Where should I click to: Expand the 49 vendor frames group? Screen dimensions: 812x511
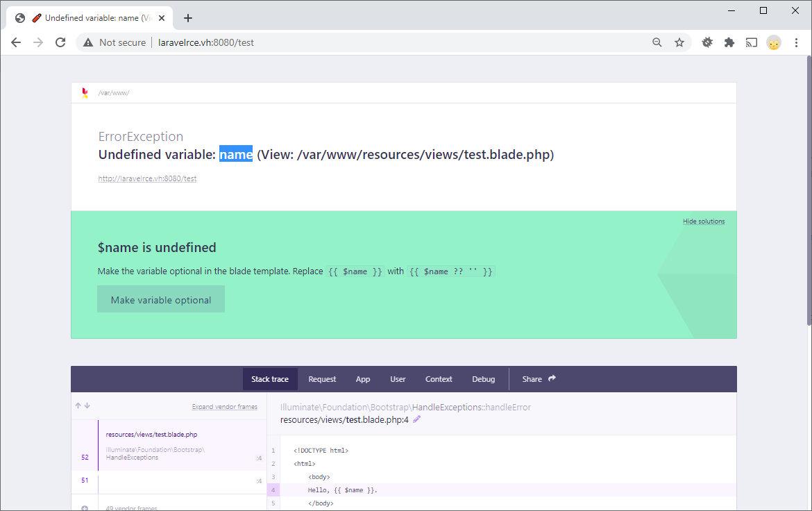click(127, 508)
